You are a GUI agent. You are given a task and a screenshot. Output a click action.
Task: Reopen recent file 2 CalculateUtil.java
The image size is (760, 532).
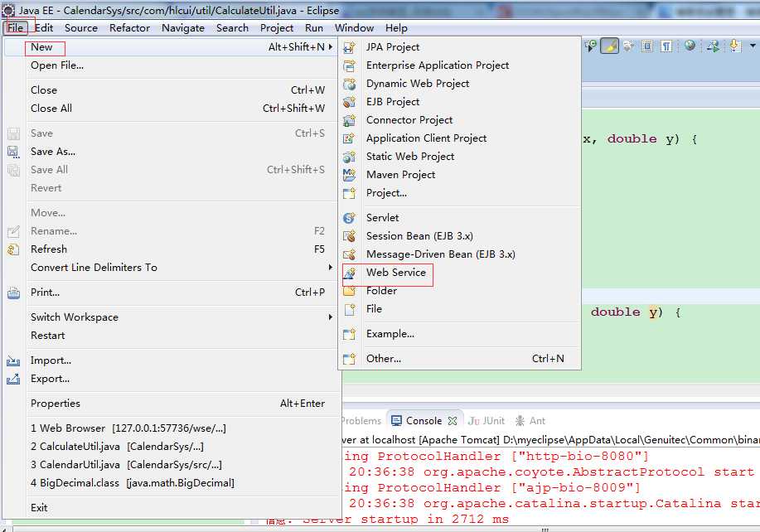(172, 447)
